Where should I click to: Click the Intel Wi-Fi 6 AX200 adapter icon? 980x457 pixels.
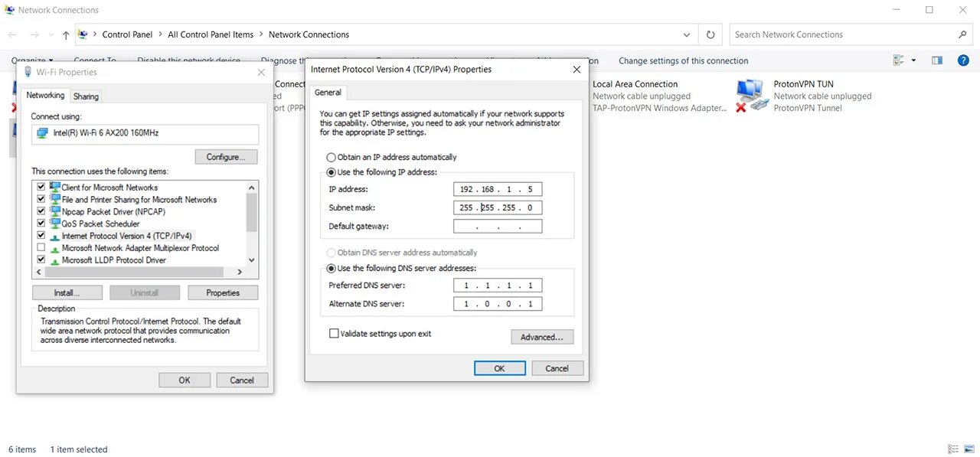(42, 133)
